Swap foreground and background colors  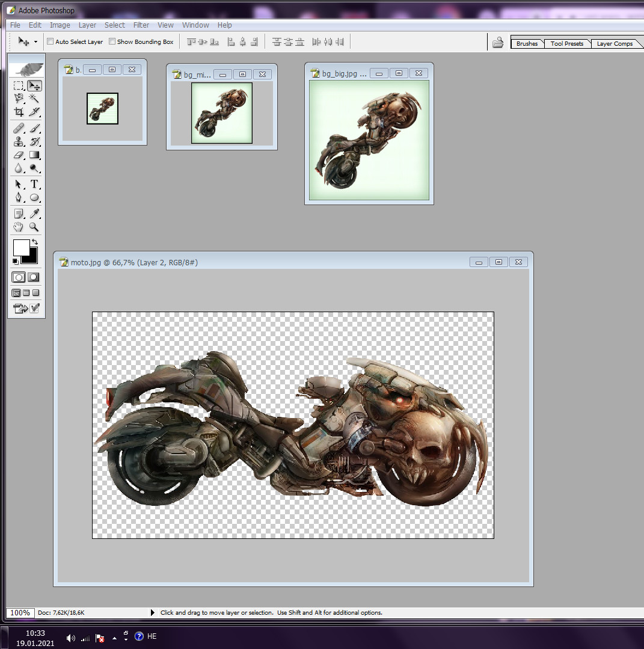35,242
